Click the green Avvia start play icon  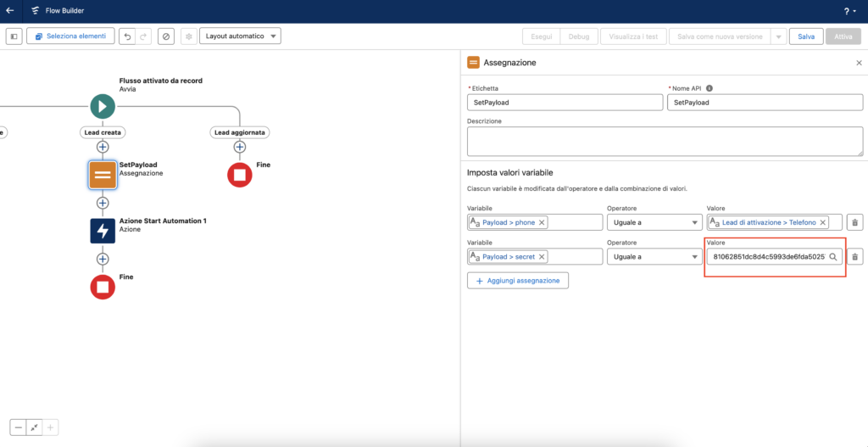click(103, 106)
